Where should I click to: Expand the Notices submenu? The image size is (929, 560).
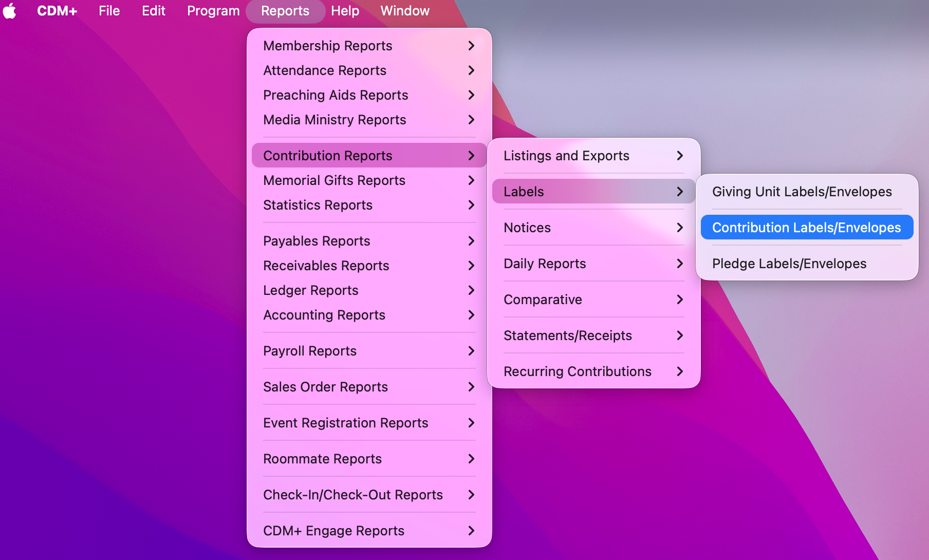coord(593,228)
